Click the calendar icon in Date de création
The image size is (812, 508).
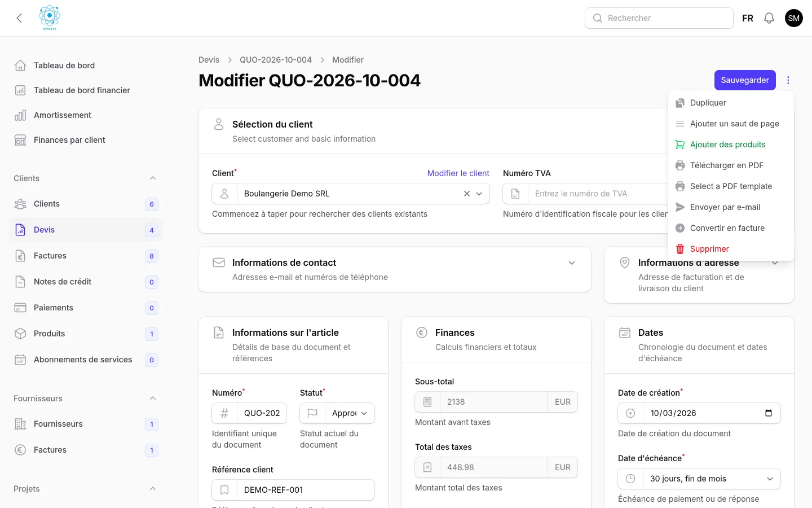tap(769, 413)
